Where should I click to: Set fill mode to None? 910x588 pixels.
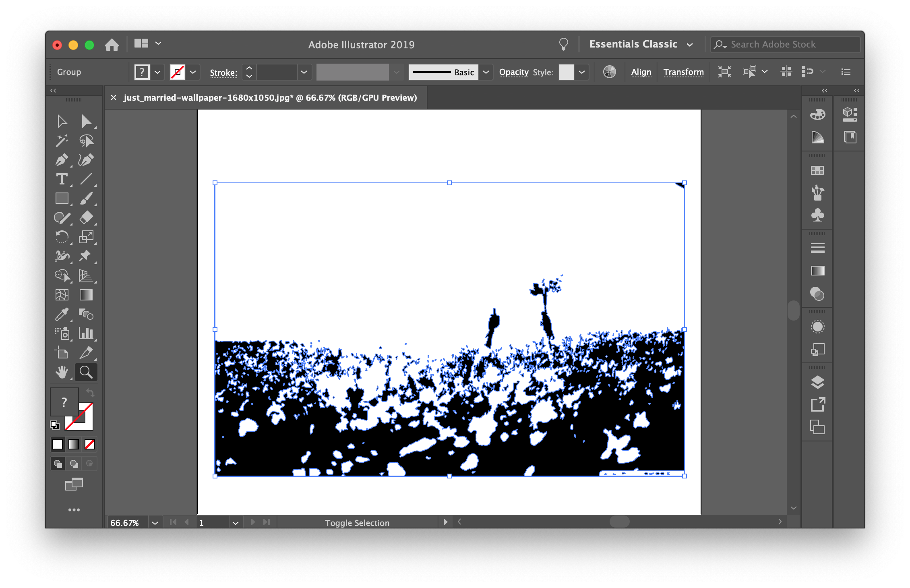[x=90, y=444]
